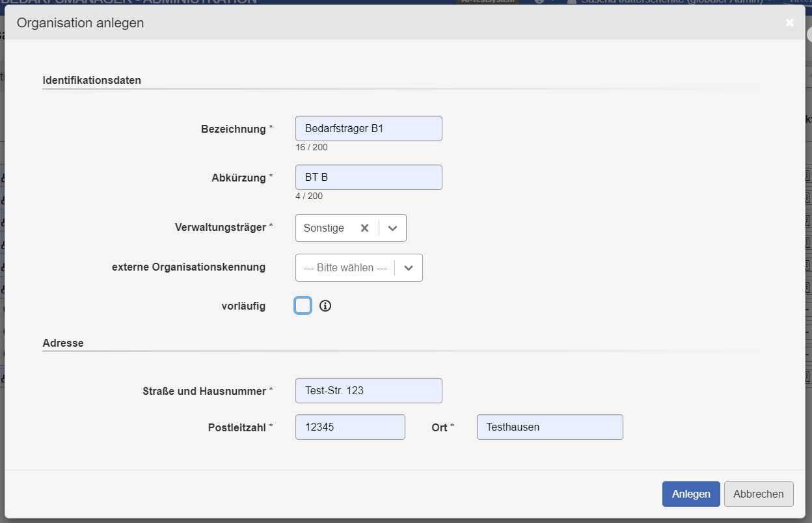
Task: Expand the Verwaltungsträger dropdown arrow
Action: point(392,228)
